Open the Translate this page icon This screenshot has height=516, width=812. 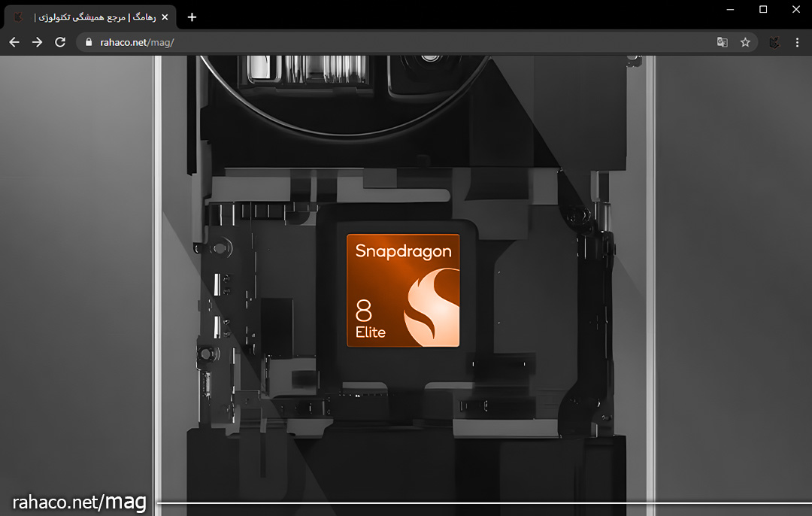(x=722, y=42)
